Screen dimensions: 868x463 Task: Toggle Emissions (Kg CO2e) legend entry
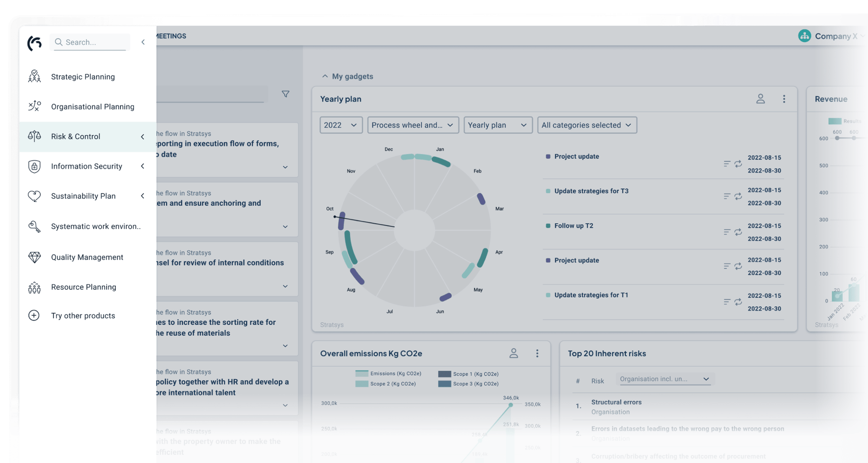click(x=388, y=374)
